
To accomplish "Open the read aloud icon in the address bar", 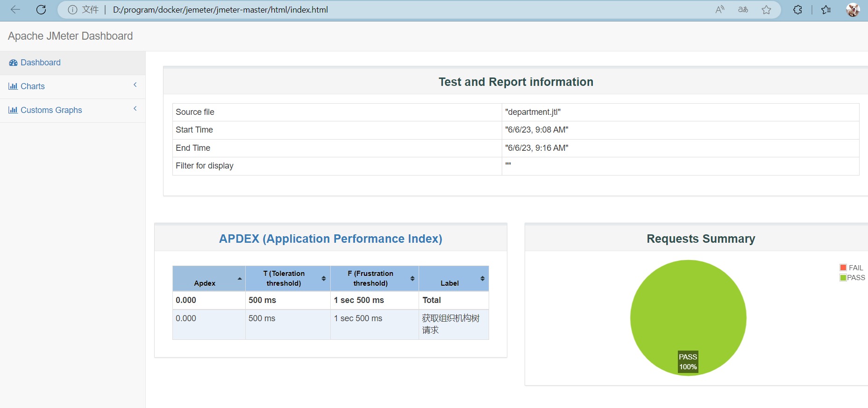I will tap(720, 9).
